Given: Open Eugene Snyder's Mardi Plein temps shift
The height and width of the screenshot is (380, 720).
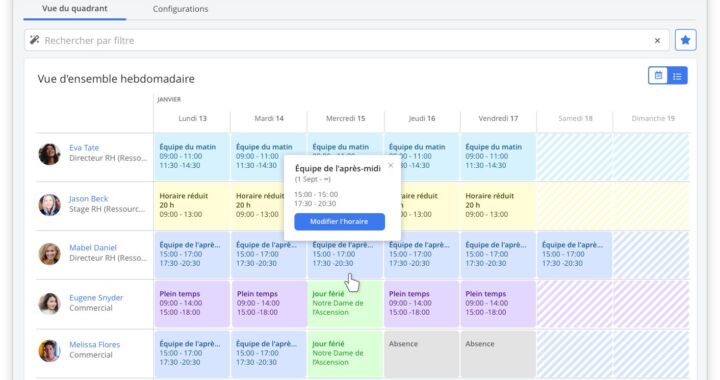Looking at the screenshot, I should pyautogui.click(x=269, y=304).
